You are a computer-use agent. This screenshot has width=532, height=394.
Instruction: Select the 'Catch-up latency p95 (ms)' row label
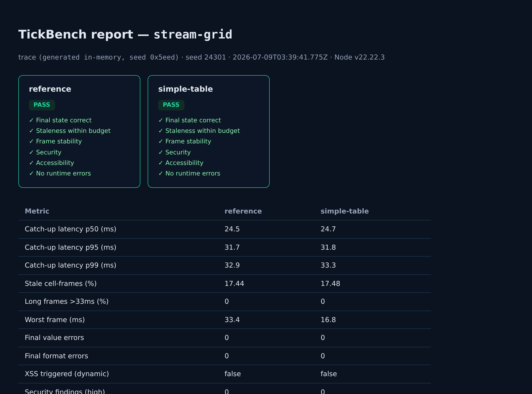point(70,247)
